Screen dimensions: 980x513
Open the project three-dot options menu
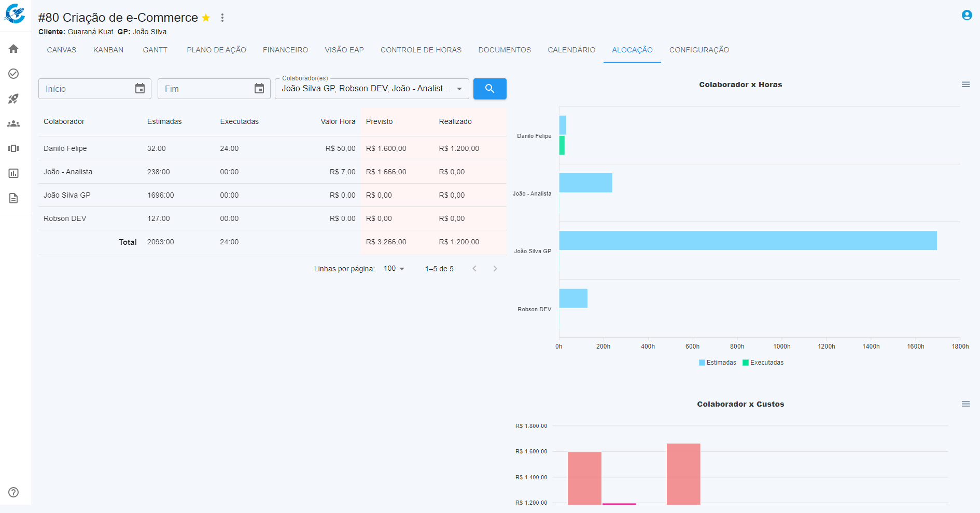click(222, 18)
